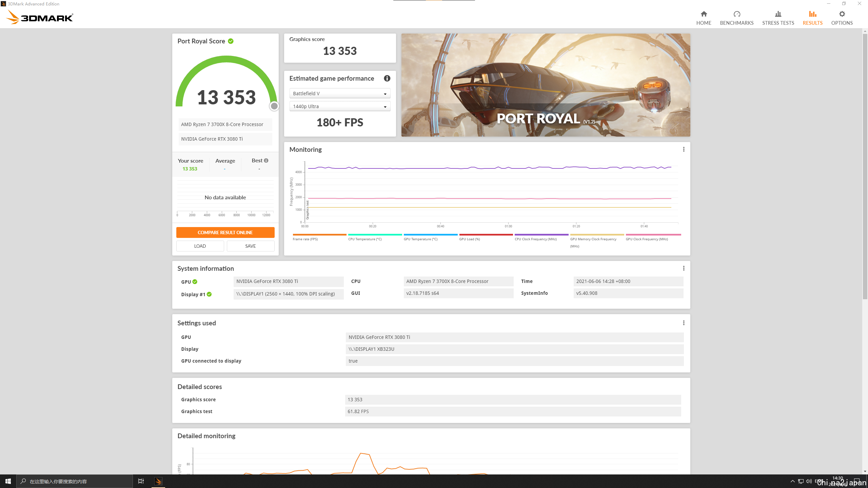Click the Port Royal banner image
Image resolution: width=868 pixels, height=488 pixels.
pyautogui.click(x=546, y=85)
